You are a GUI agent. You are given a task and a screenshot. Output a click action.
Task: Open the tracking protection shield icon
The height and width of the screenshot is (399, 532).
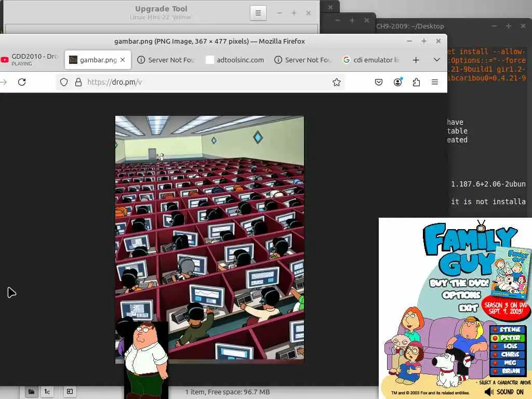64,82
